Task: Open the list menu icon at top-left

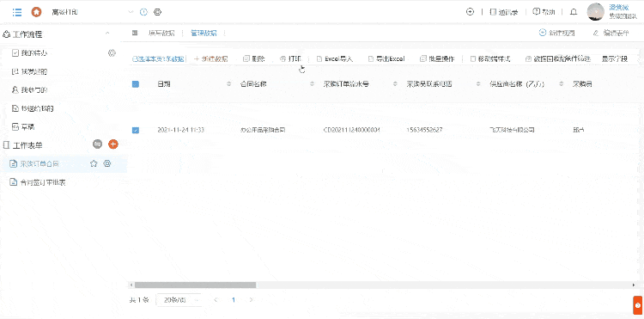Action: [x=17, y=12]
